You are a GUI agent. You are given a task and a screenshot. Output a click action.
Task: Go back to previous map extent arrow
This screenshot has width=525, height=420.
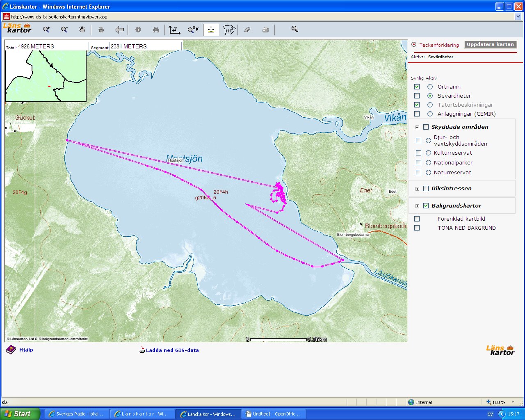(x=119, y=30)
